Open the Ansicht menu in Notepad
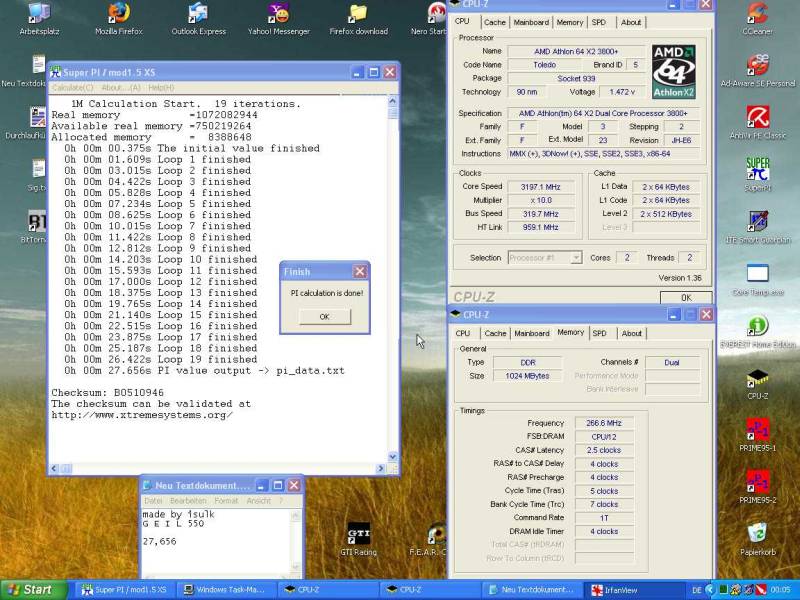 (259, 501)
